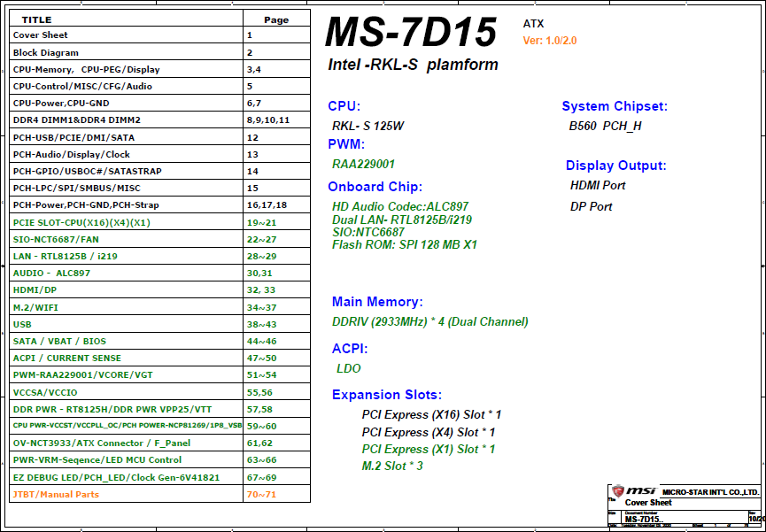Click the MSI dragon shield logo

[x=617, y=490]
